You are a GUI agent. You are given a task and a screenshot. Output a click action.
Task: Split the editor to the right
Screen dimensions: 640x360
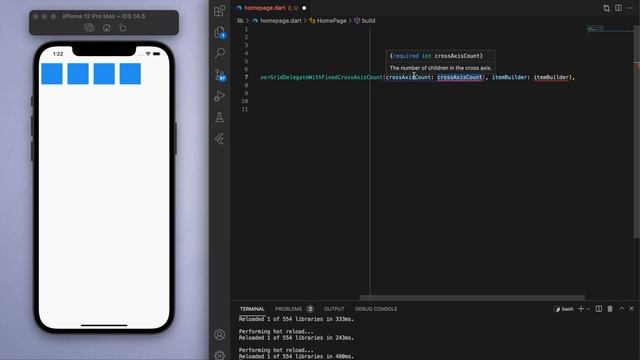click(x=619, y=8)
